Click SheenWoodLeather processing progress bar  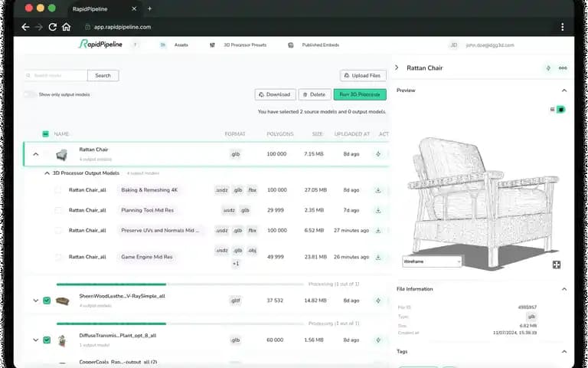coord(180,284)
